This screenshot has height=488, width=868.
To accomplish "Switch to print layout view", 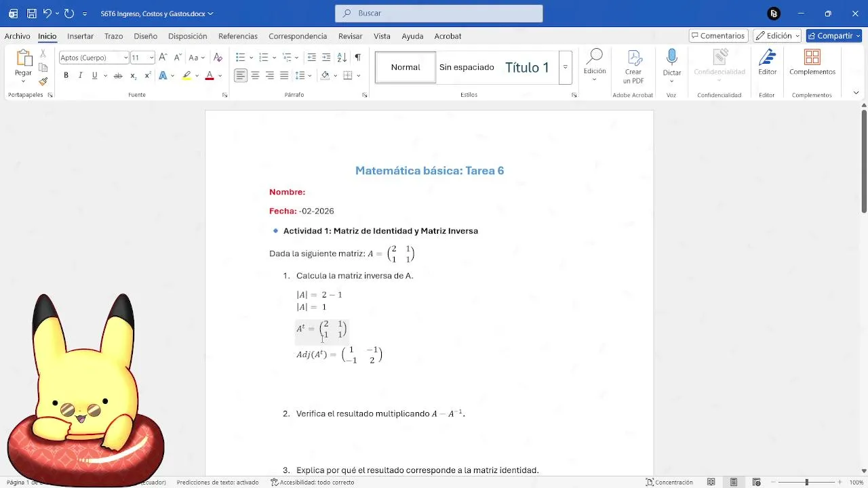I will (x=734, y=483).
